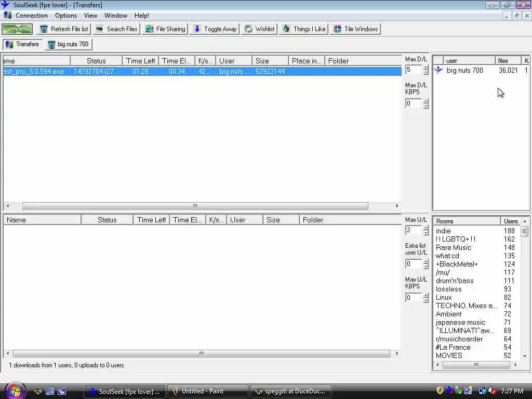Image resolution: width=532 pixels, height=399 pixels.
Task: Open the Window menu
Action: pos(116,15)
